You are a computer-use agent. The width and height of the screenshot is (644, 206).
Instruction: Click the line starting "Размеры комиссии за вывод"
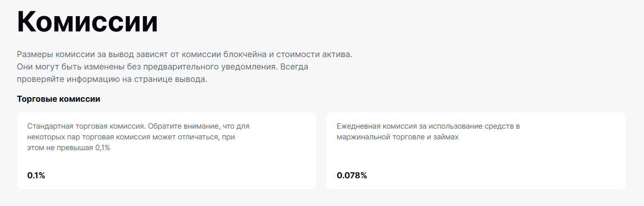tap(184, 55)
